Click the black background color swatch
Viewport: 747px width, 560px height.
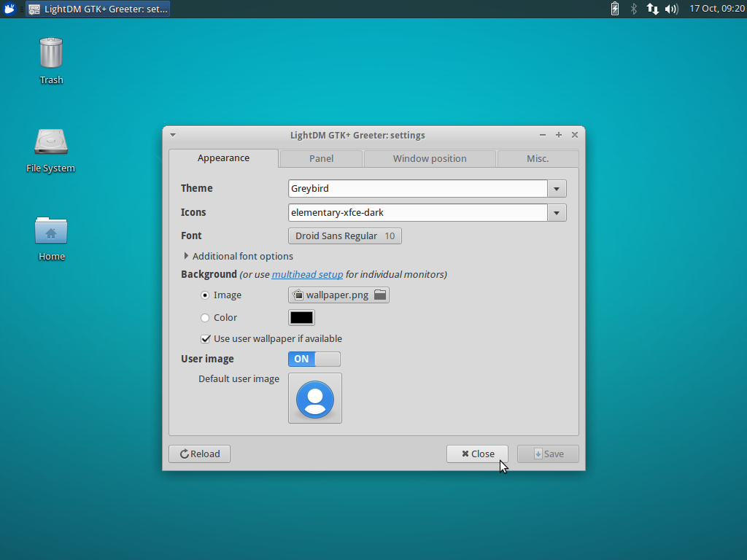click(301, 317)
